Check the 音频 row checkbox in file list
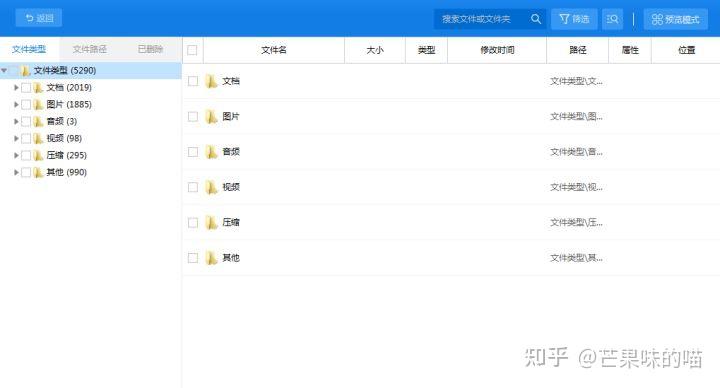 pos(193,152)
